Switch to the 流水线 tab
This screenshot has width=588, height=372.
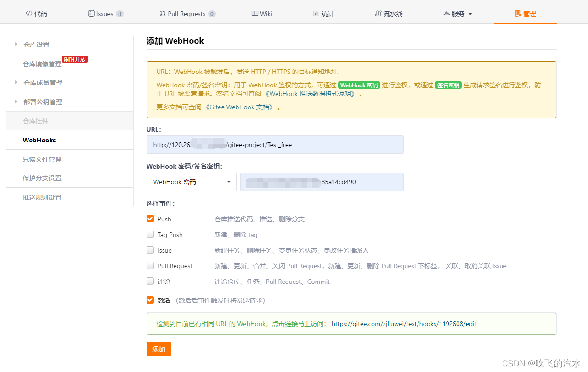pos(389,14)
